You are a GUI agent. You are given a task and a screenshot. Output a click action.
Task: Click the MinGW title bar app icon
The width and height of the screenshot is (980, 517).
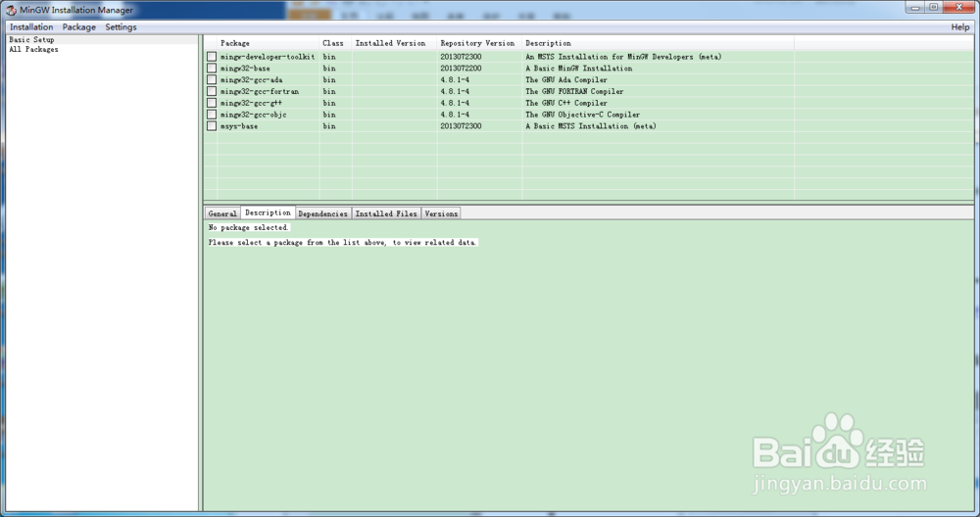tap(11, 10)
